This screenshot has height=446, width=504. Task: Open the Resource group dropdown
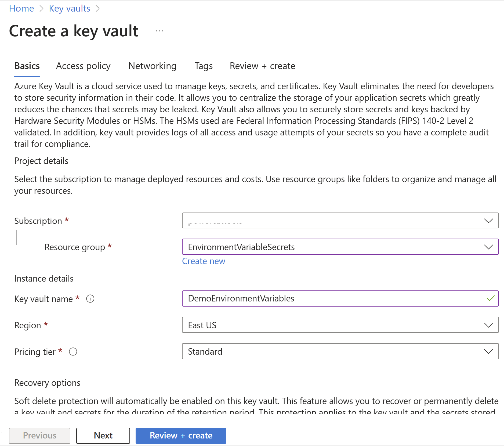pos(340,247)
